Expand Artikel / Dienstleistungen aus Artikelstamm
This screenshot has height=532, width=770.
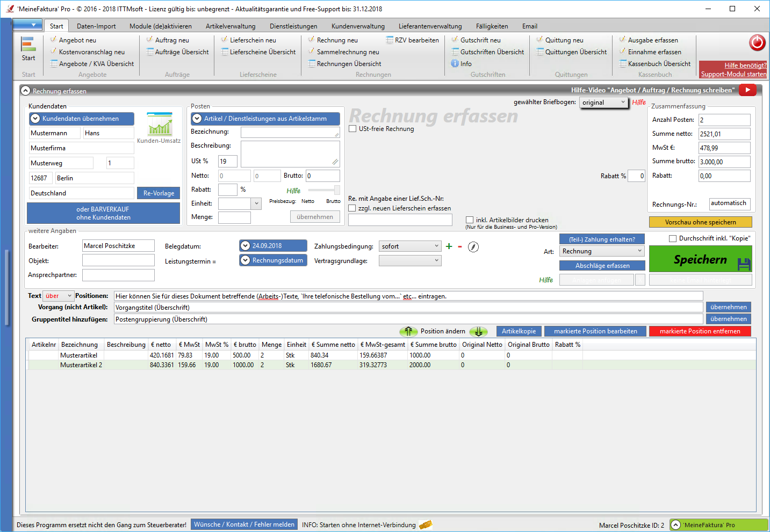[265, 119]
